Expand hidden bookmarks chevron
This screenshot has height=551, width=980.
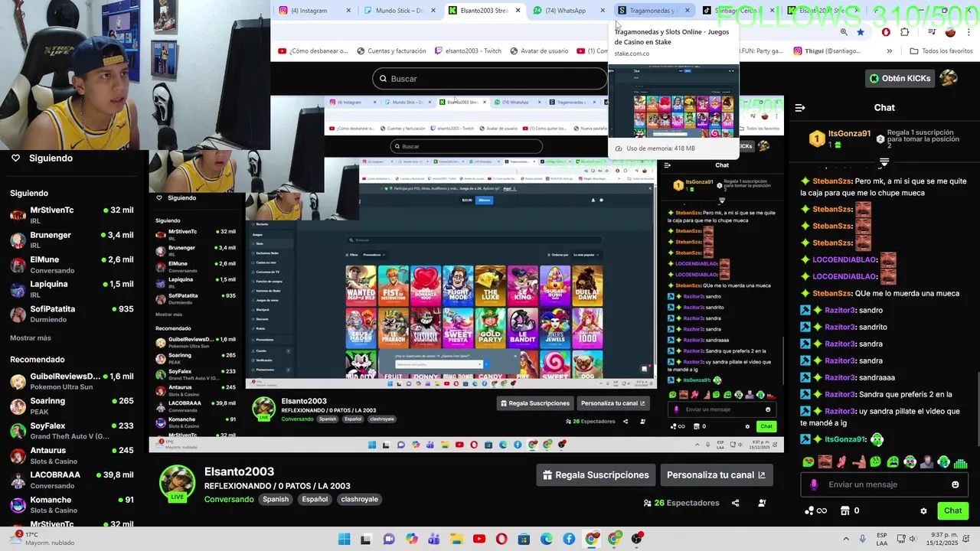(x=889, y=51)
